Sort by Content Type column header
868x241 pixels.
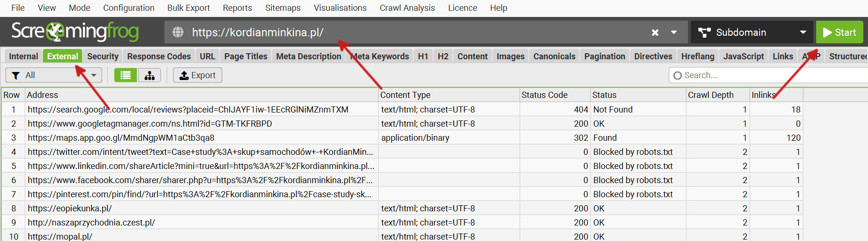[x=449, y=95]
